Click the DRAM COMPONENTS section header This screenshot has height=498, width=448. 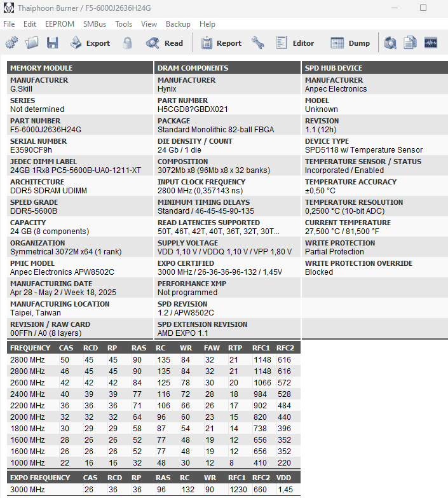pos(227,67)
